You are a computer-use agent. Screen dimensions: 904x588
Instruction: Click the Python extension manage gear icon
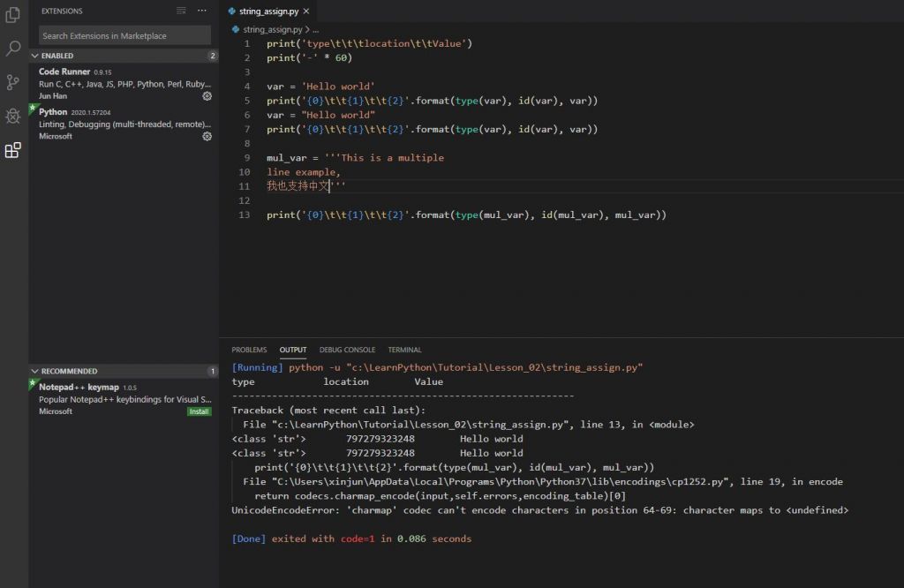pyautogui.click(x=207, y=137)
